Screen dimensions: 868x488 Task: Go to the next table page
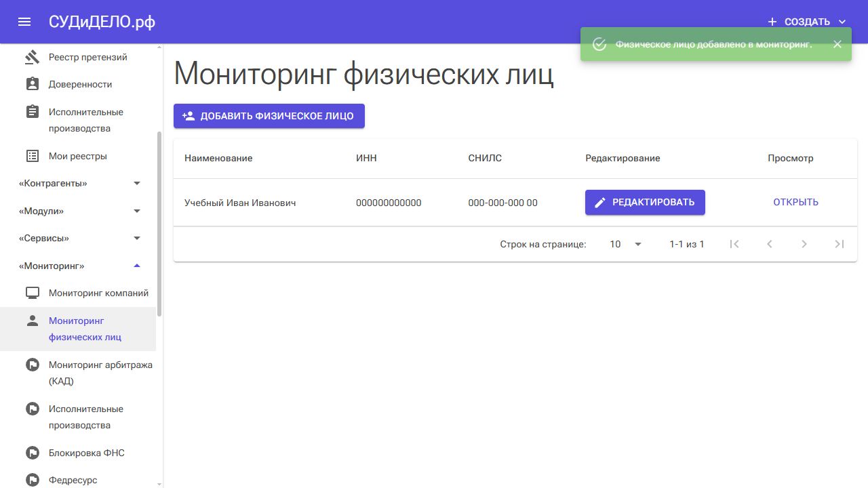(804, 244)
